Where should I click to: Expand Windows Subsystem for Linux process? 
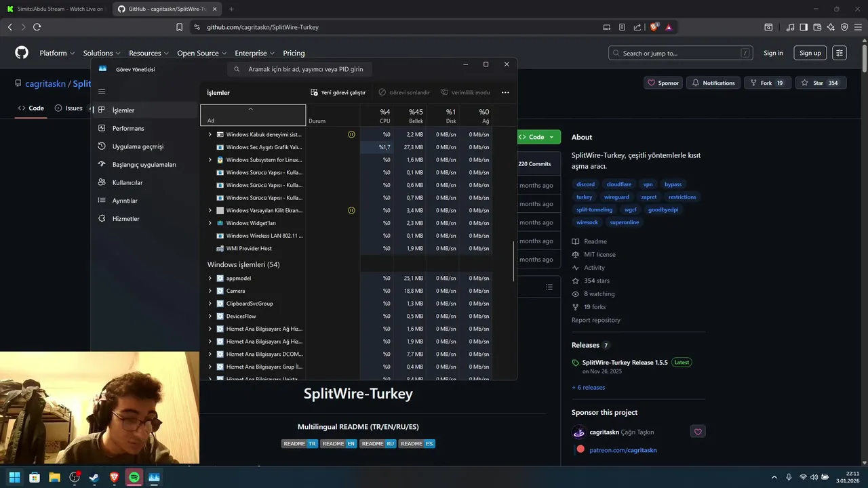210,160
